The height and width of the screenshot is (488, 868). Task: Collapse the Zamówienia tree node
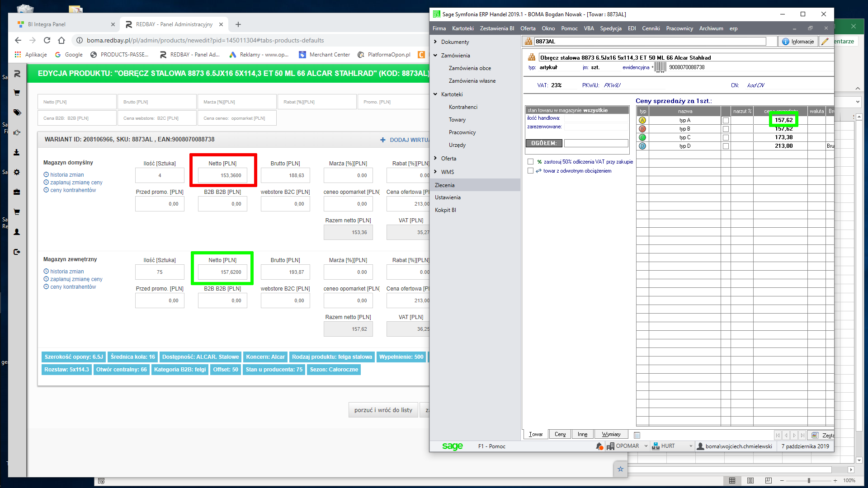435,56
